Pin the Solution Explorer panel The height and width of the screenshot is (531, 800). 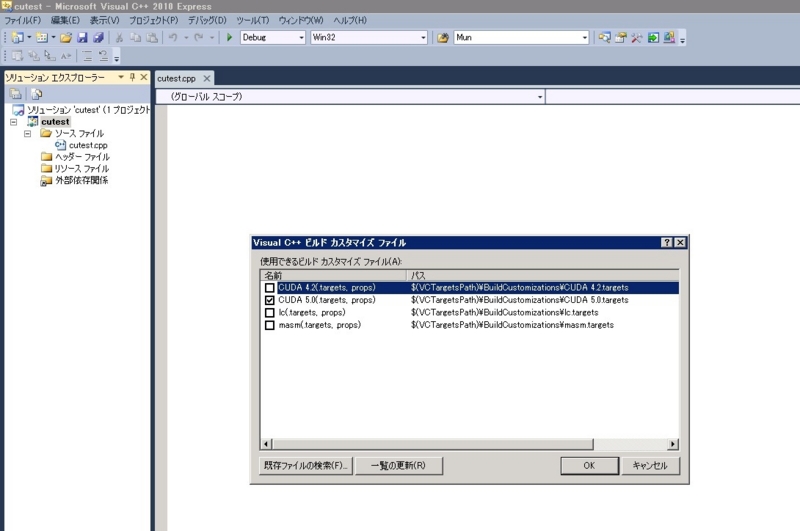[x=132, y=77]
